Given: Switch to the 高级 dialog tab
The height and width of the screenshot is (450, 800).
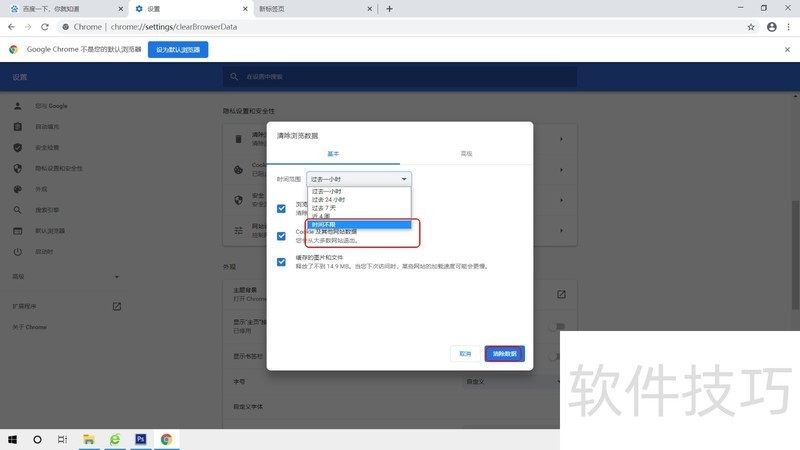Looking at the screenshot, I should (x=466, y=154).
